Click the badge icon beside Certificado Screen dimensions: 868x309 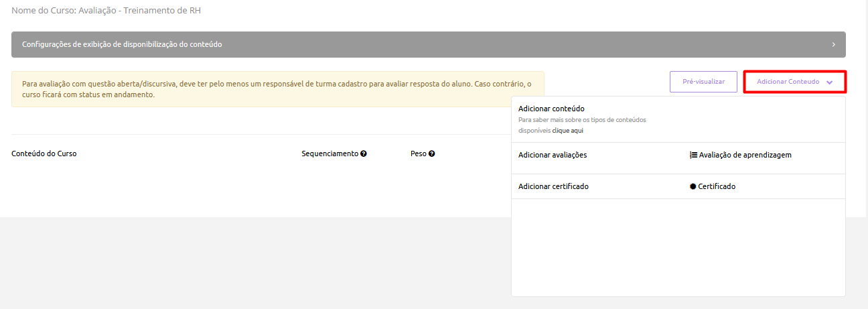(693, 186)
